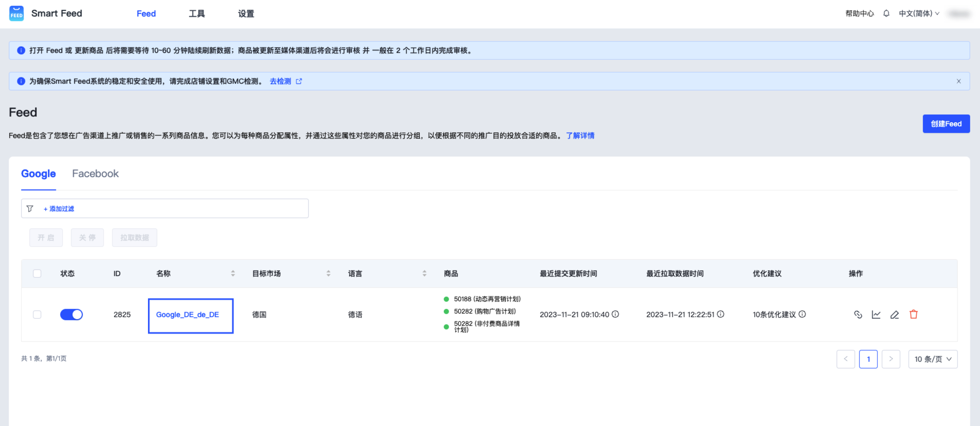Open the 工具 menu in top navigation
The width and height of the screenshot is (980, 426).
click(197, 14)
